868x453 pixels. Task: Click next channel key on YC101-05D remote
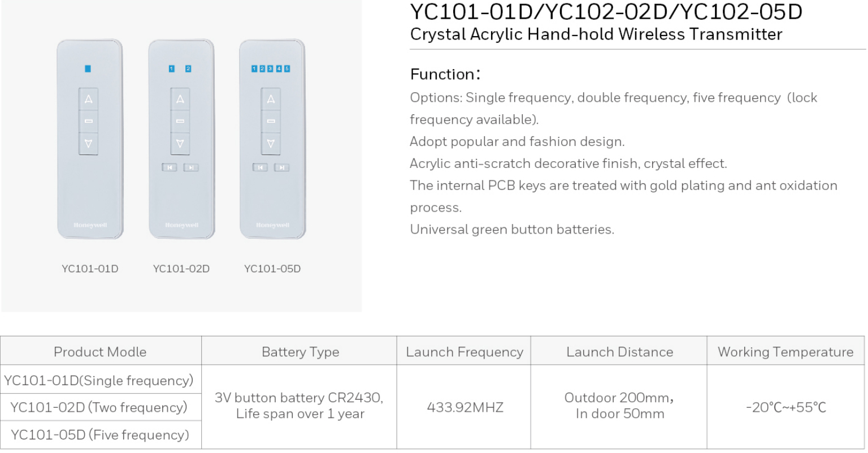click(281, 167)
